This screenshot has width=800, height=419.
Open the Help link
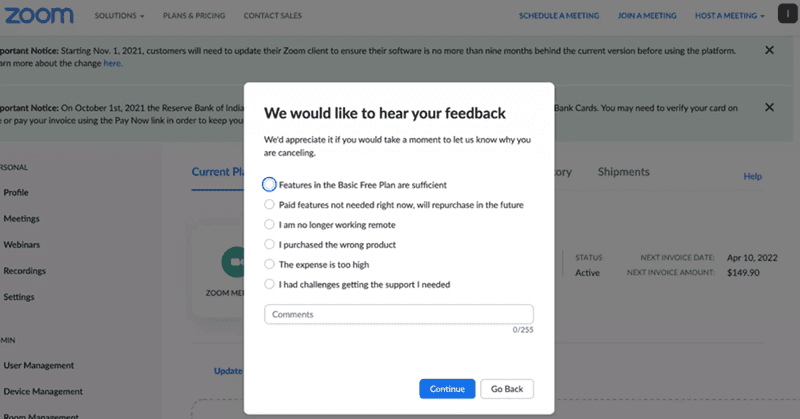(x=752, y=177)
